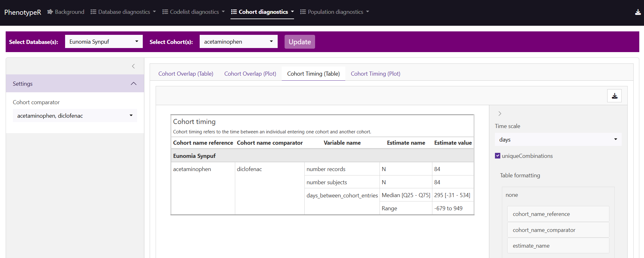Viewport: 644px width, 258px height.
Task: Download the cohort timing table
Action: coord(614,96)
